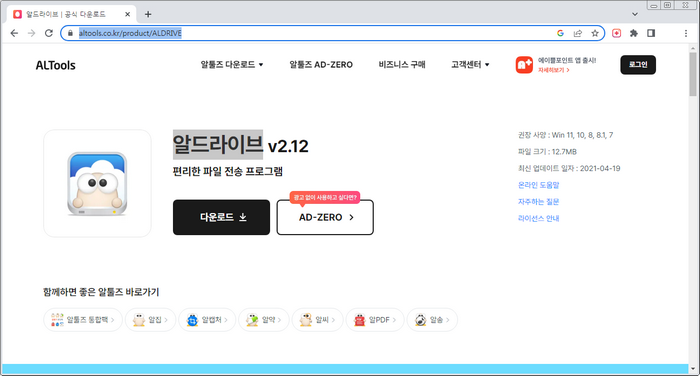Click the ALTools logo
Screen dimensions: 700x376
[55, 65]
